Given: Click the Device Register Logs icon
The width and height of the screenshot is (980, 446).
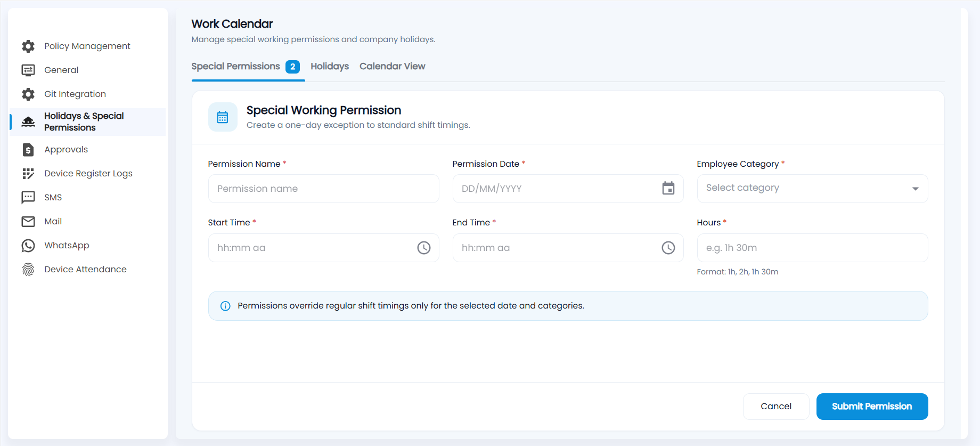Looking at the screenshot, I should point(28,174).
